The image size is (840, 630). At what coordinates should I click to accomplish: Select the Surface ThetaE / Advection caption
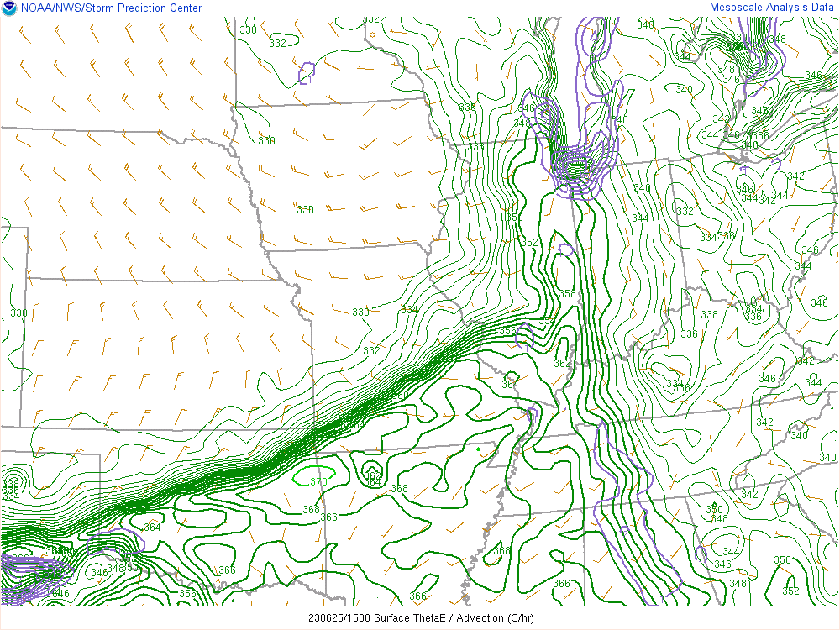coord(420,617)
